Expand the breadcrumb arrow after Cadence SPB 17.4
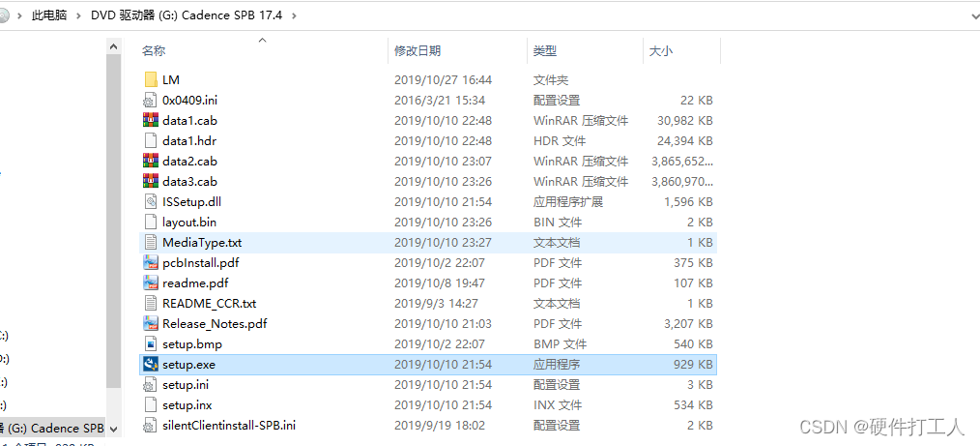This screenshot has width=980, height=446. pos(294,15)
